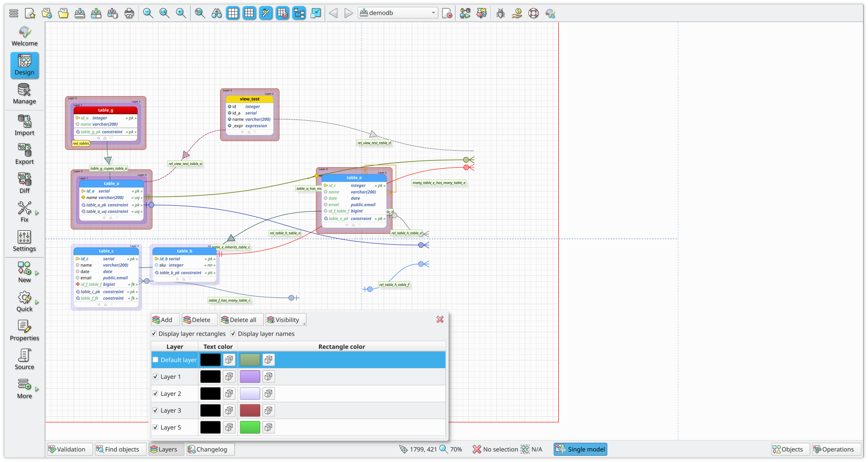Open the Changelog tab
868x462 pixels.
210,449
